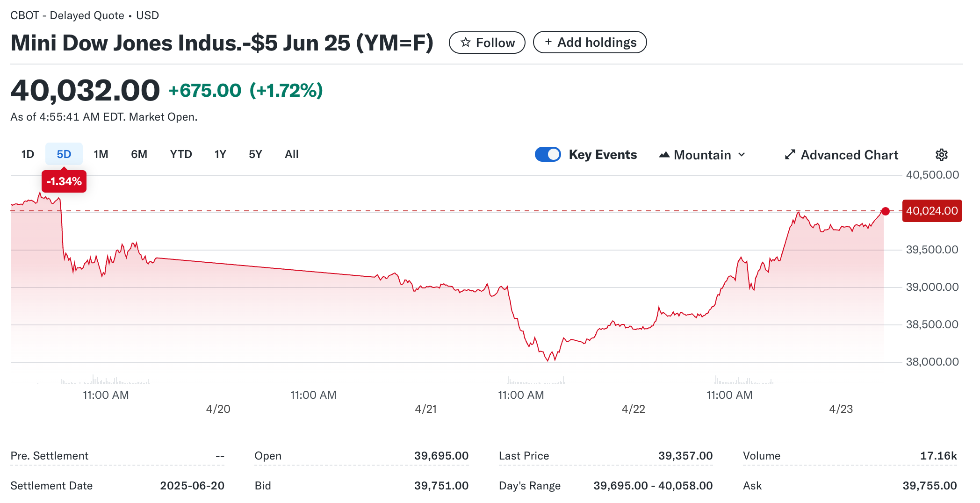Click the Volume value 17.16k
980x503 pixels.
tap(938, 456)
